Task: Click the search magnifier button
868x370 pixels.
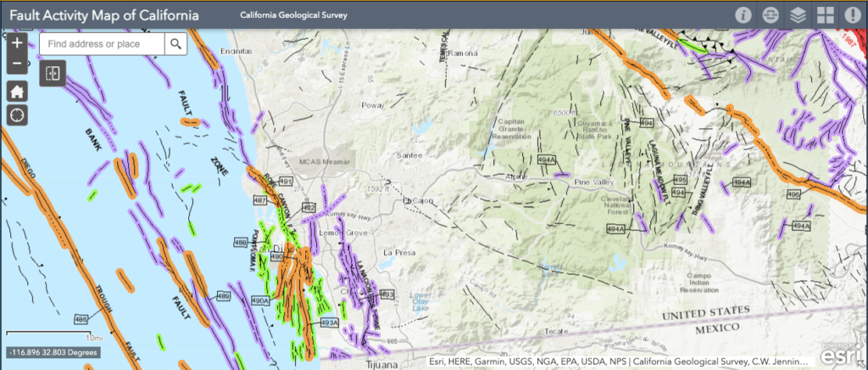Action: click(176, 44)
